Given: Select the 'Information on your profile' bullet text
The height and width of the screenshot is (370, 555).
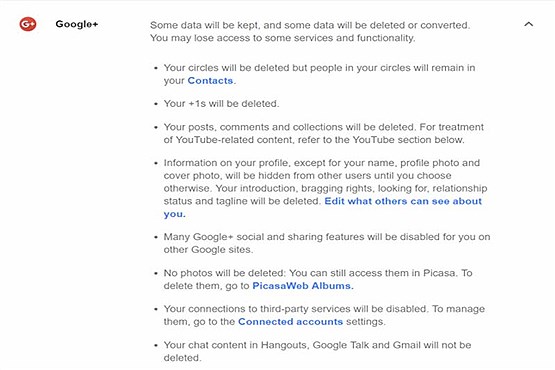Looking at the screenshot, I should coord(325,188).
